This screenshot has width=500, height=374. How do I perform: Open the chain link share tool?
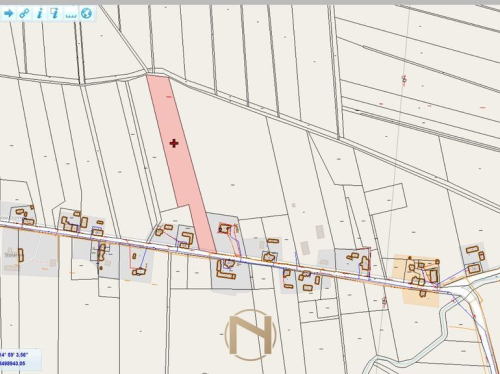(24, 13)
